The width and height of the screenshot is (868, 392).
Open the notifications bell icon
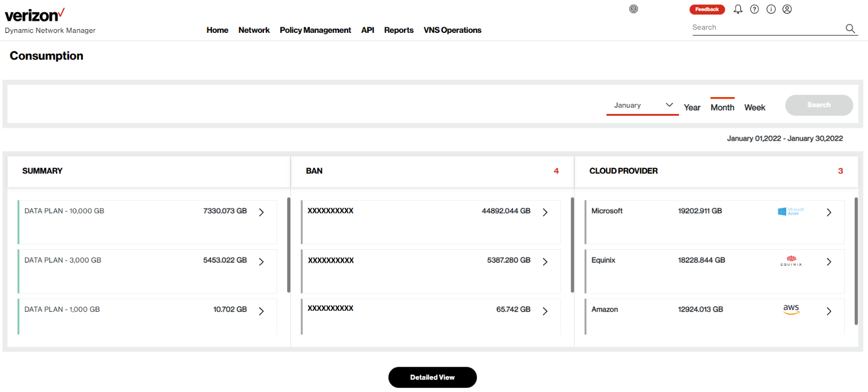[x=738, y=9]
